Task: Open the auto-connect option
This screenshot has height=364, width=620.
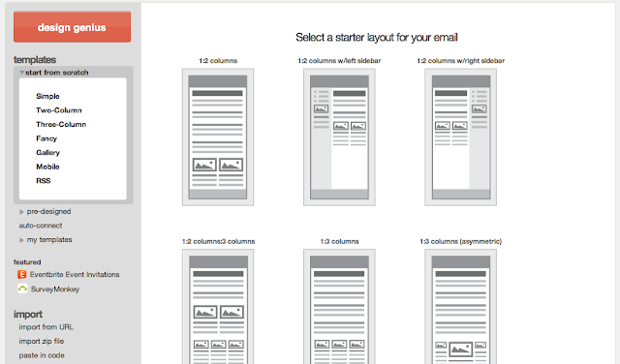Action: pyautogui.click(x=41, y=226)
